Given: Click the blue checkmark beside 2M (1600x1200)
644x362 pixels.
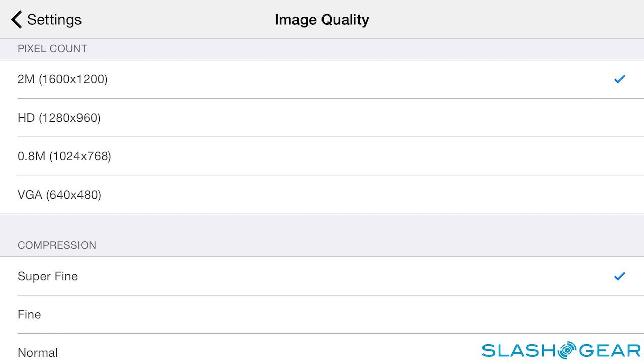Looking at the screenshot, I should pos(619,79).
